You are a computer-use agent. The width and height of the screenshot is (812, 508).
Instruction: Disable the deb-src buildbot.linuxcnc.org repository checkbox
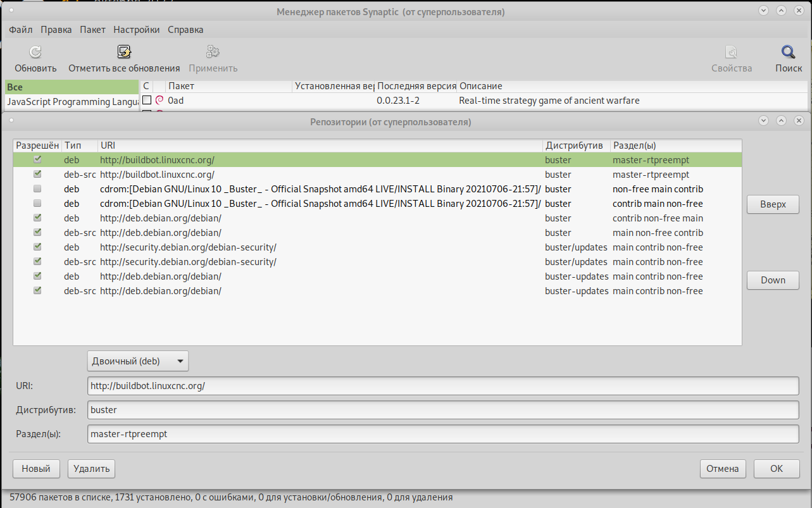pos(37,174)
